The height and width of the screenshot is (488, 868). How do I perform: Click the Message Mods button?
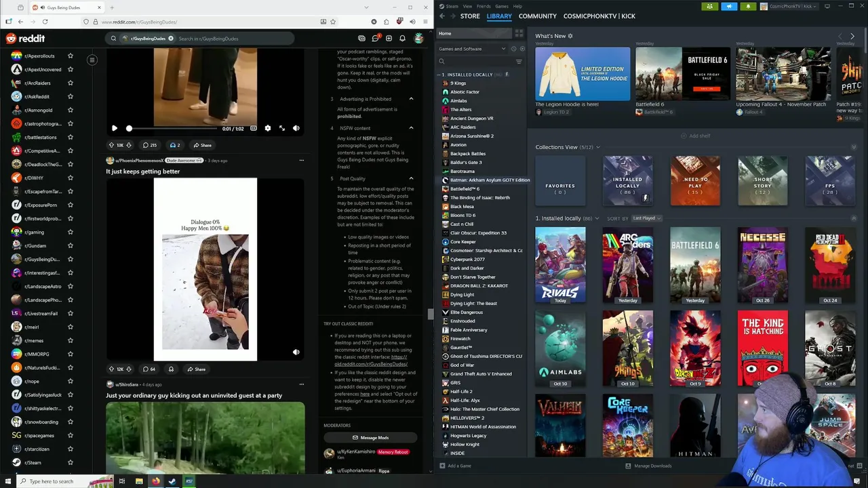(370, 438)
